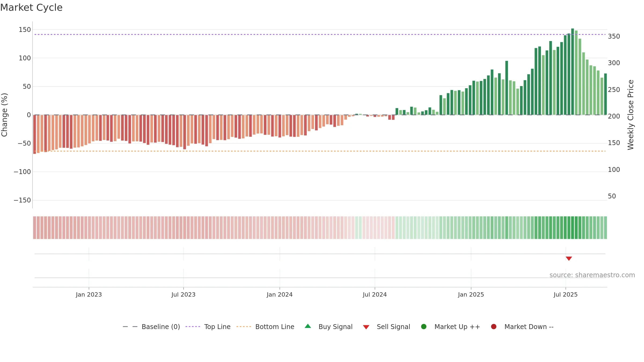Click the green Buy Signal triangle icon
The image size is (644, 362).
click(x=308, y=326)
